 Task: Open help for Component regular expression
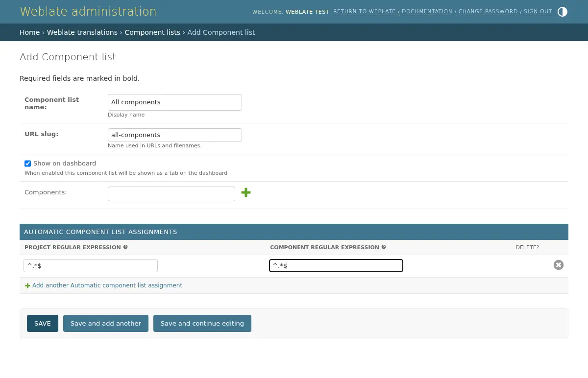pos(384,247)
